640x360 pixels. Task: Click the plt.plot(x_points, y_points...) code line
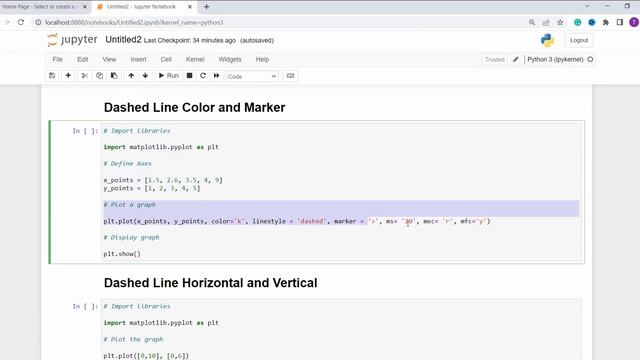297,221
